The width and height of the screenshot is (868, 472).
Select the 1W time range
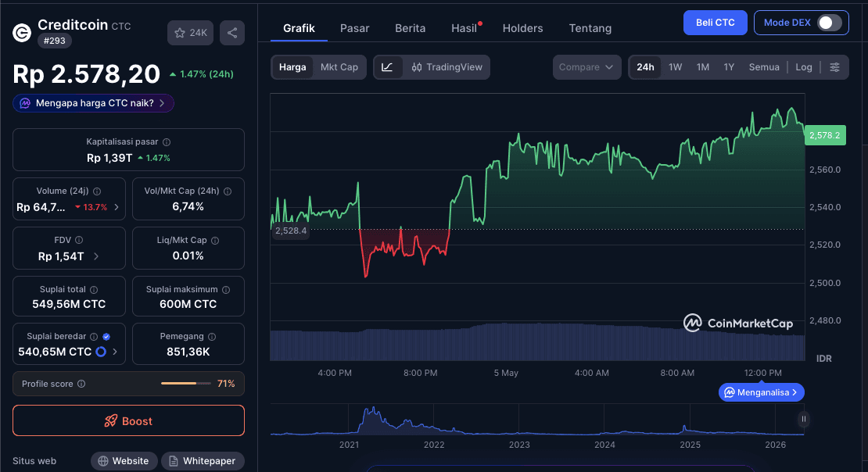[676, 67]
